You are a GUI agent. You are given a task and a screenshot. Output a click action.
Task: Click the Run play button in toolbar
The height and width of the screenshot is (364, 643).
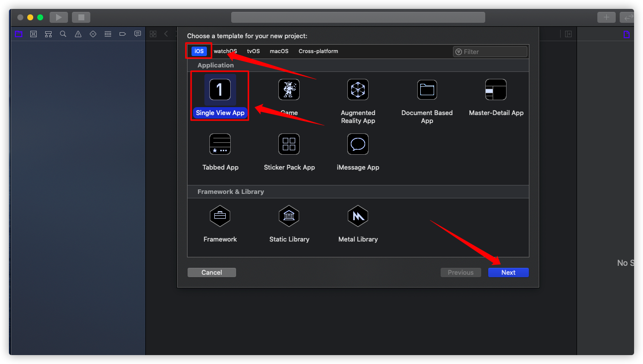click(x=59, y=17)
